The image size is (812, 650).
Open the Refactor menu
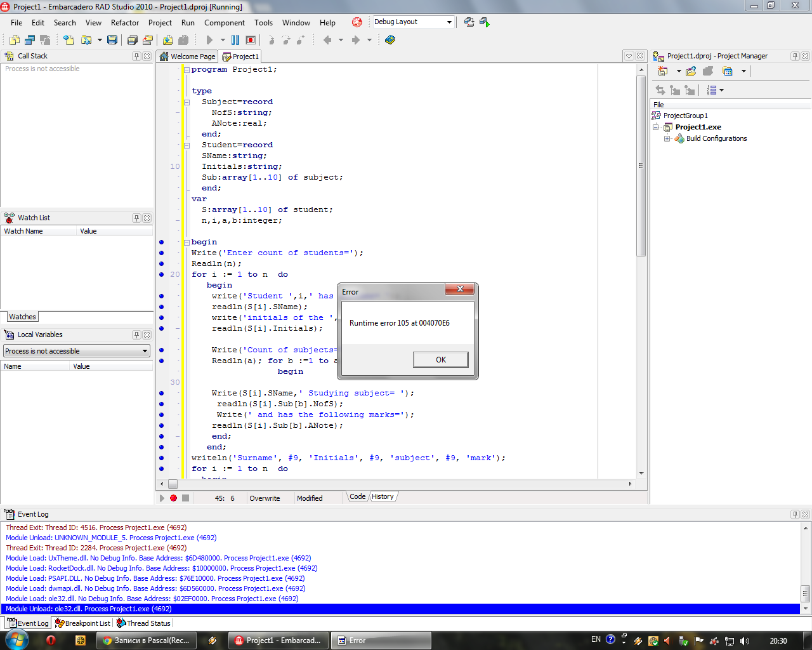click(x=124, y=23)
